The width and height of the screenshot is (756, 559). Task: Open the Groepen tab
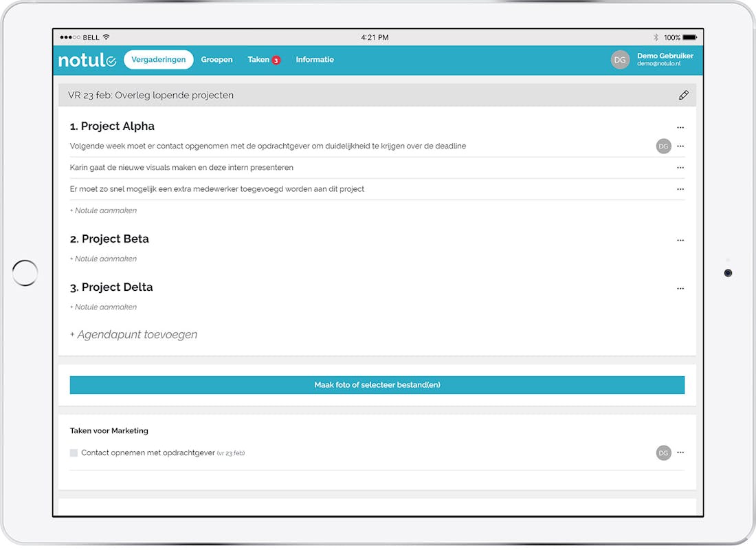(x=216, y=60)
